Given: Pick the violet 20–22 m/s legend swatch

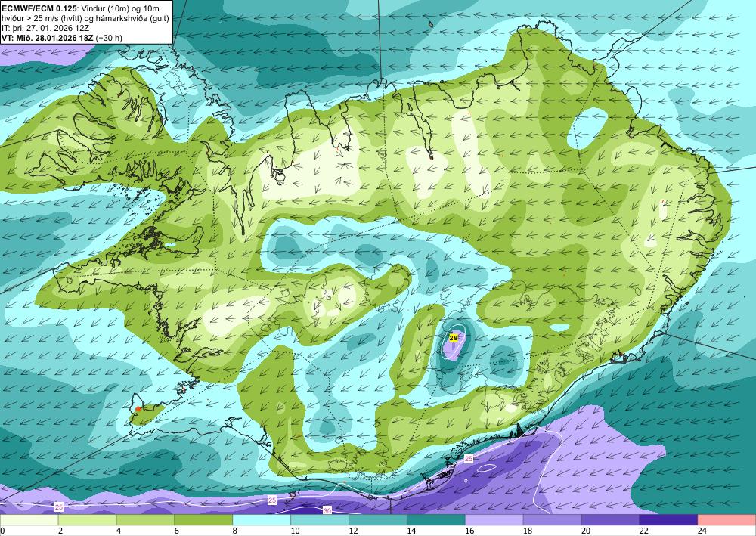Looking at the screenshot, I should [610, 520].
